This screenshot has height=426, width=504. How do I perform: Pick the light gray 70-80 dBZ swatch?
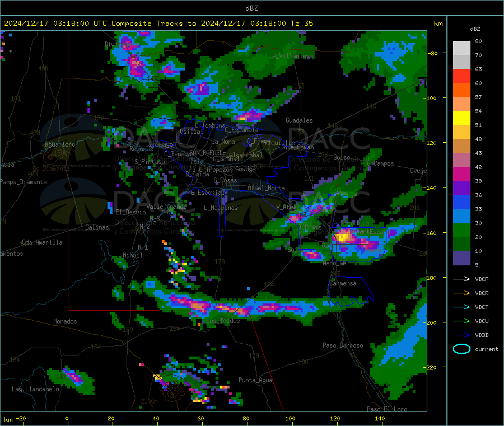[x=461, y=48]
